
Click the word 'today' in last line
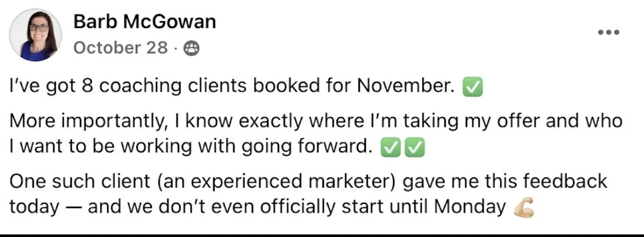[x=35, y=207]
